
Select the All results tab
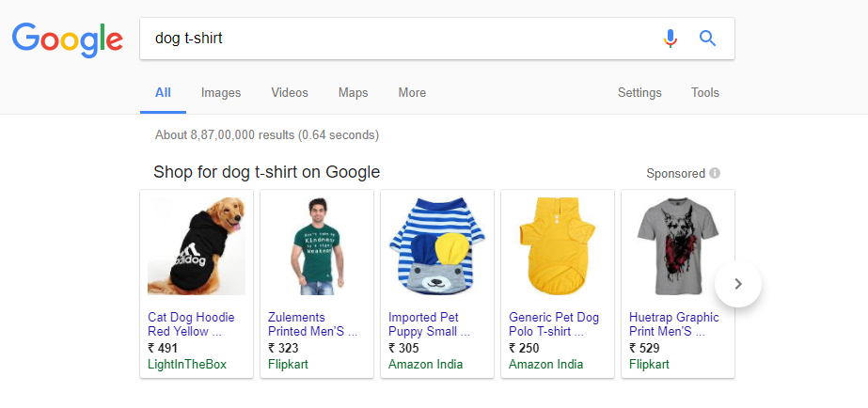coord(163,93)
